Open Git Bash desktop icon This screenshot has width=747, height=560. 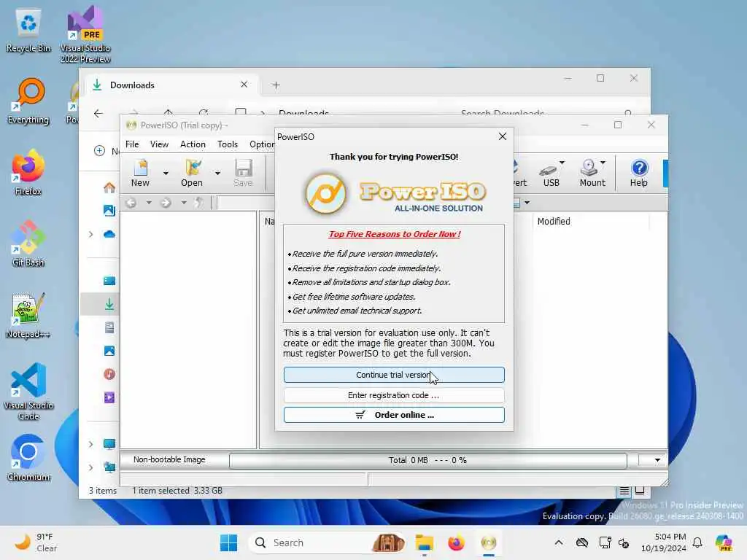[28, 244]
